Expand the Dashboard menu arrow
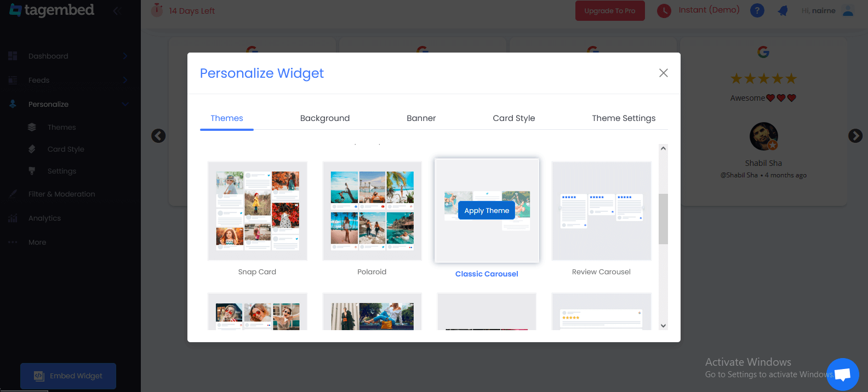The width and height of the screenshot is (868, 392). [125, 56]
